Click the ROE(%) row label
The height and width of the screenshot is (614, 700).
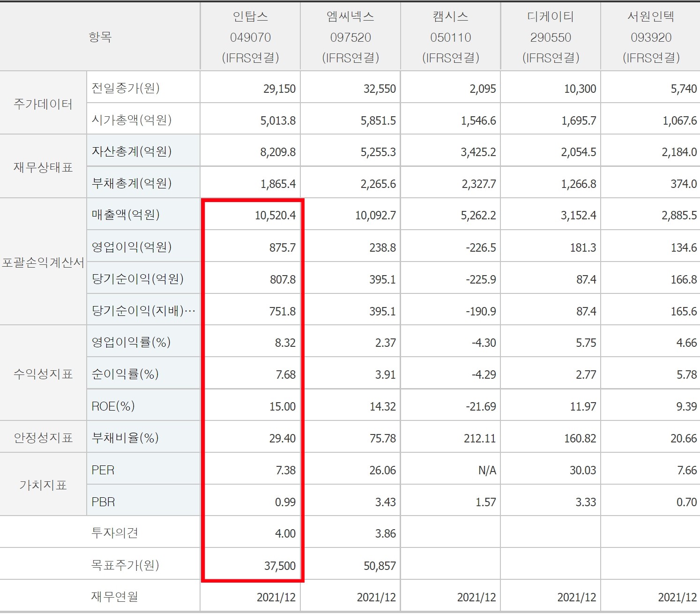coord(113,406)
